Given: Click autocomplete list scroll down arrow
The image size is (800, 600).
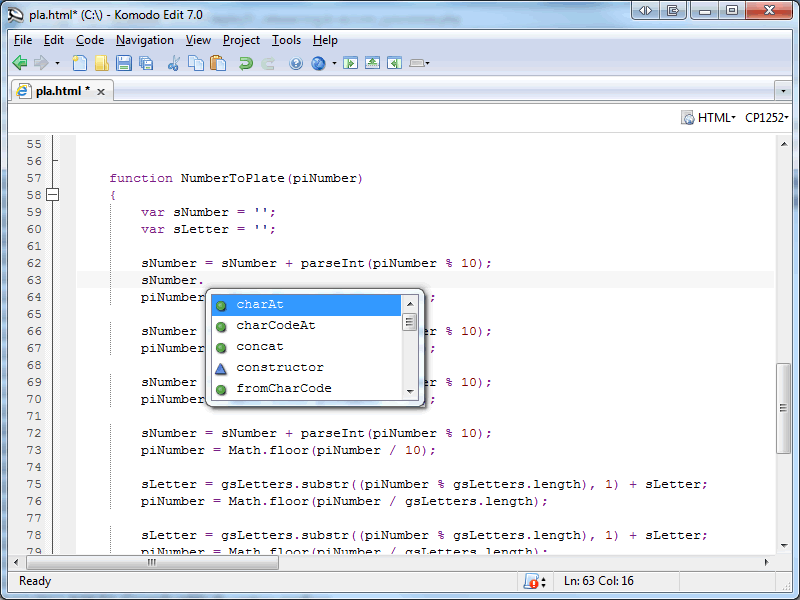Looking at the screenshot, I should (x=410, y=392).
